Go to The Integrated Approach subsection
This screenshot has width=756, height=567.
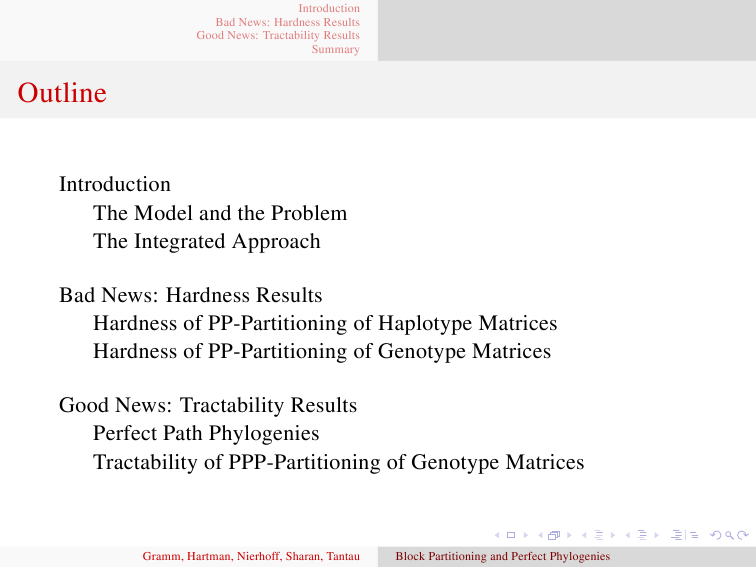(x=206, y=242)
